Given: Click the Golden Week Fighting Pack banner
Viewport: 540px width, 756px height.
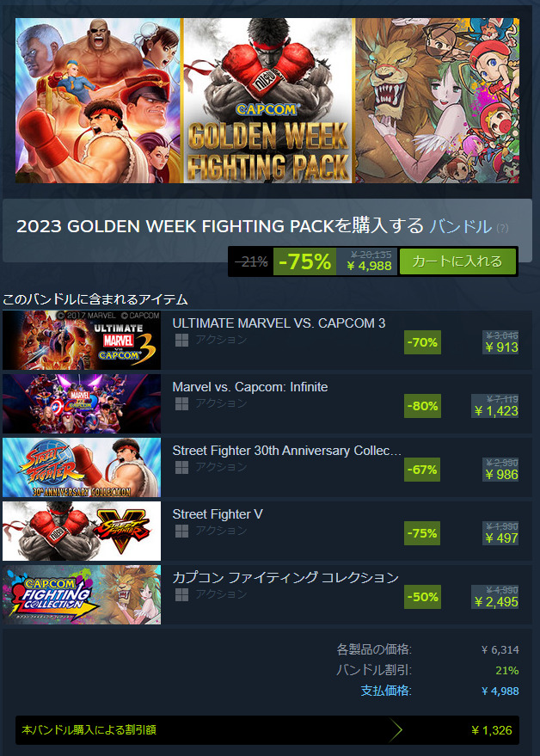Looking at the screenshot, I should 267,101.
